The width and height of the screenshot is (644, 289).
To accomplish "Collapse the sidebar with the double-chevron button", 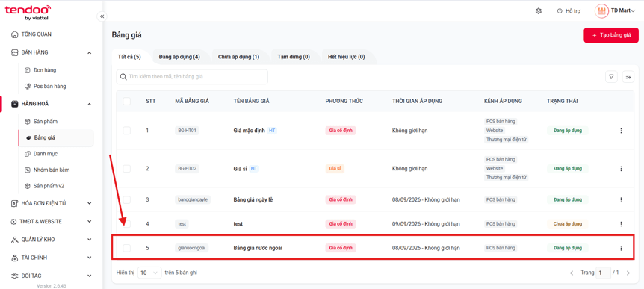I will point(102,16).
